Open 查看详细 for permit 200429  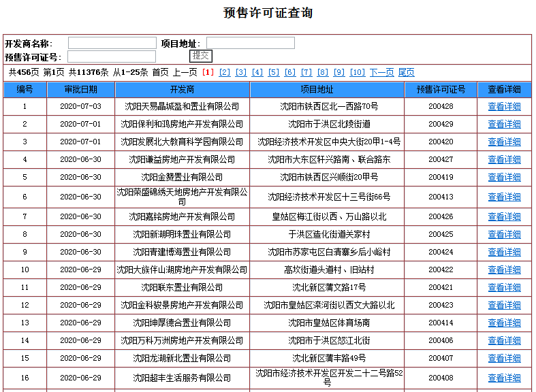tap(504, 125)
